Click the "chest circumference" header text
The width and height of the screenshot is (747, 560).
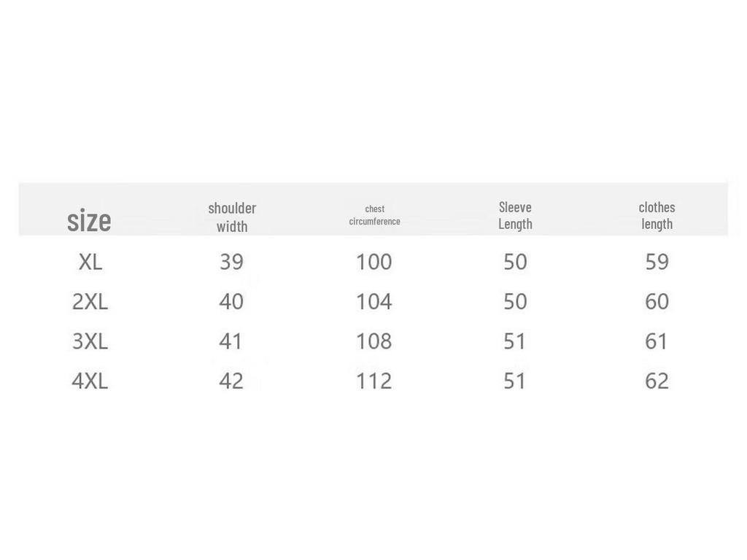click(374, 215)
